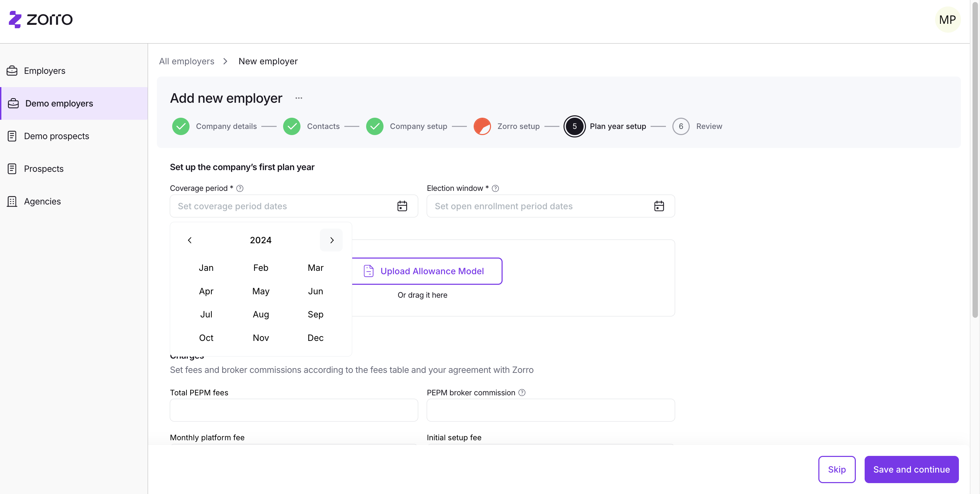Viewport: 980px width, 494px height.
Task: Skip this plan year setup step
Action: [x=837, y=469]
